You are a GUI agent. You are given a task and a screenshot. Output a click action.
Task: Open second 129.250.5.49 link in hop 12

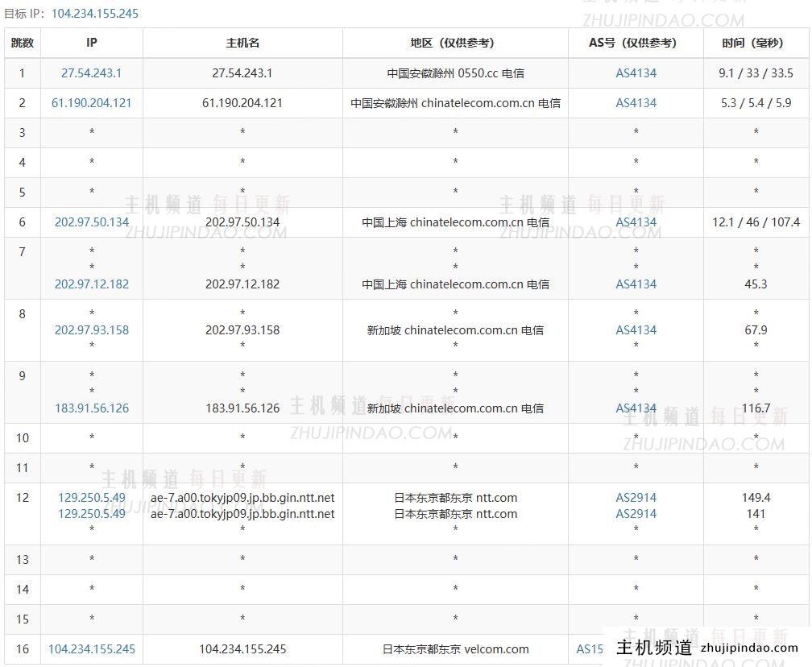click(x=91, y=513)
